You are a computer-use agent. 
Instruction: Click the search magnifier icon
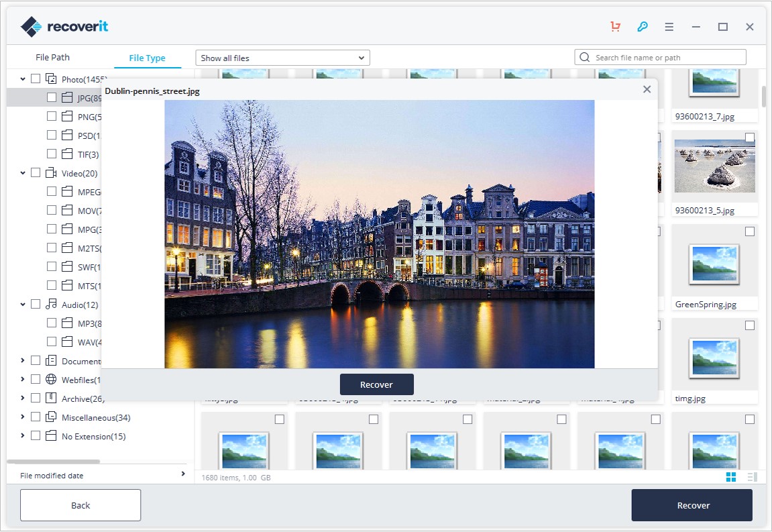coord(584,57)
